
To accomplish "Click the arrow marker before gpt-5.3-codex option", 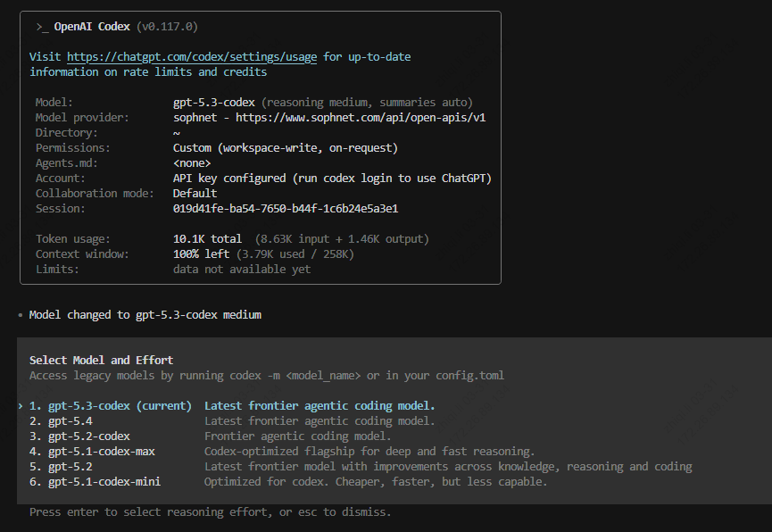I will tap(20, 406).
